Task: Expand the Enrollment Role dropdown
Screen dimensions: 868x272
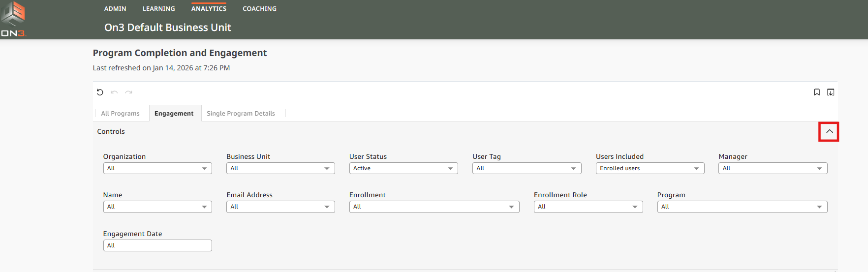Action: click(588, 207)
